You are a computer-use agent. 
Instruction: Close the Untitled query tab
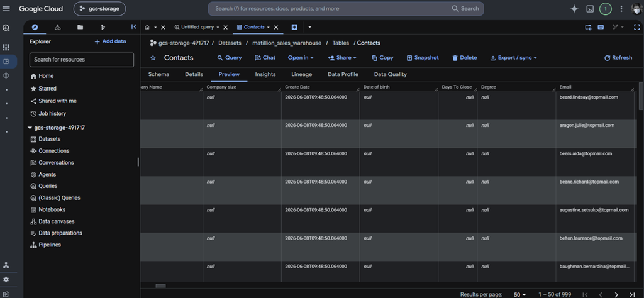point(225,27)
